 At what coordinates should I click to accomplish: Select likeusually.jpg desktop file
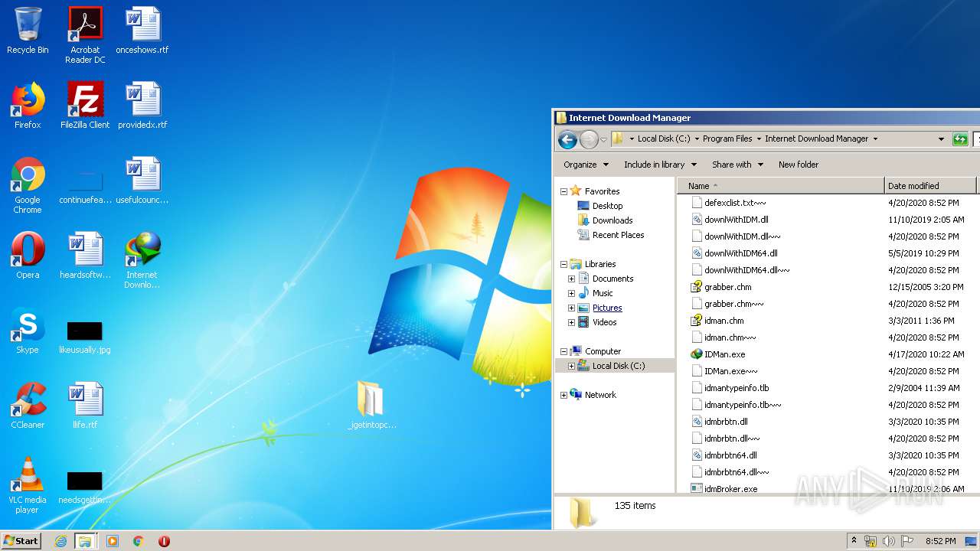pos(85,337)
